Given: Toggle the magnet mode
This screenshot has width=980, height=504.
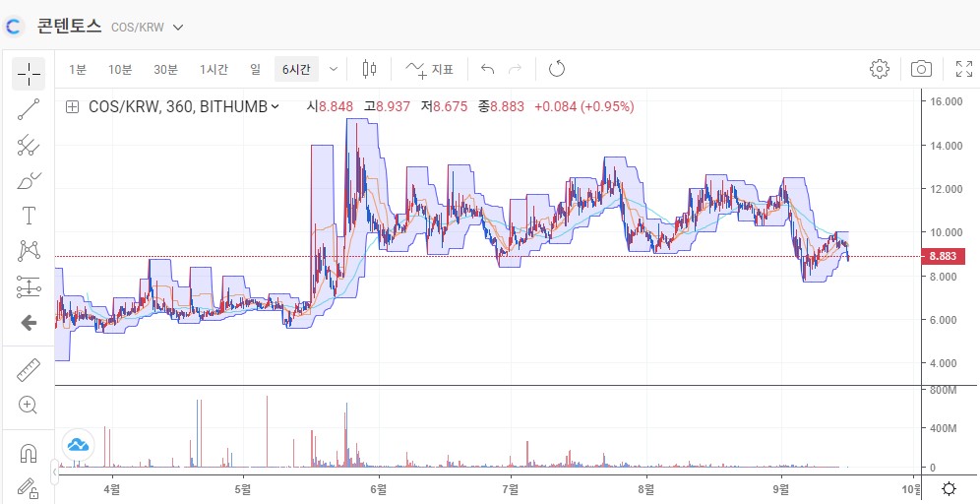Looking at the screenshot, I should [29, 452].
